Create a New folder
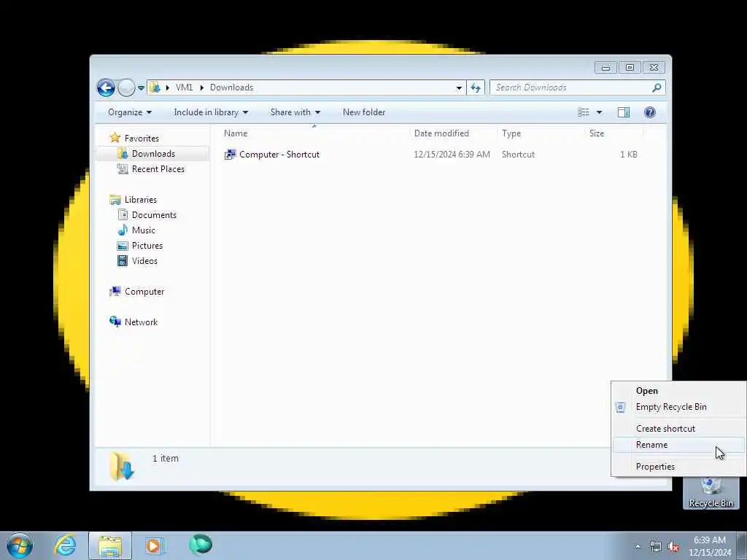The height and width of the screenshot is (560, 747). 364,112
